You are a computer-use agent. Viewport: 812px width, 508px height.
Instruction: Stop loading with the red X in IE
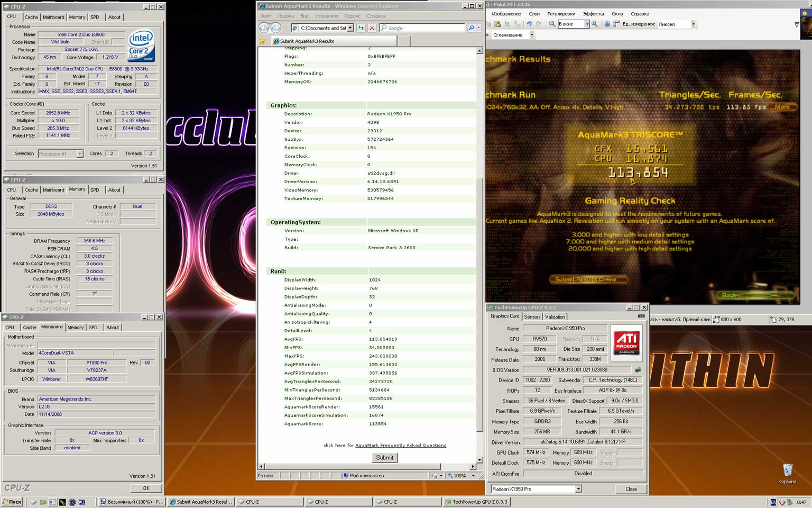click(x=372, y=28)
